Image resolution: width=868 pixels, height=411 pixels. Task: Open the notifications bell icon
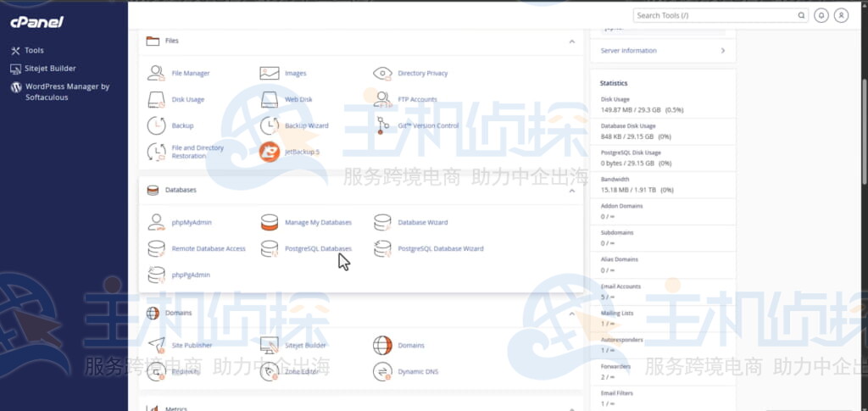[x=821, y=15]
